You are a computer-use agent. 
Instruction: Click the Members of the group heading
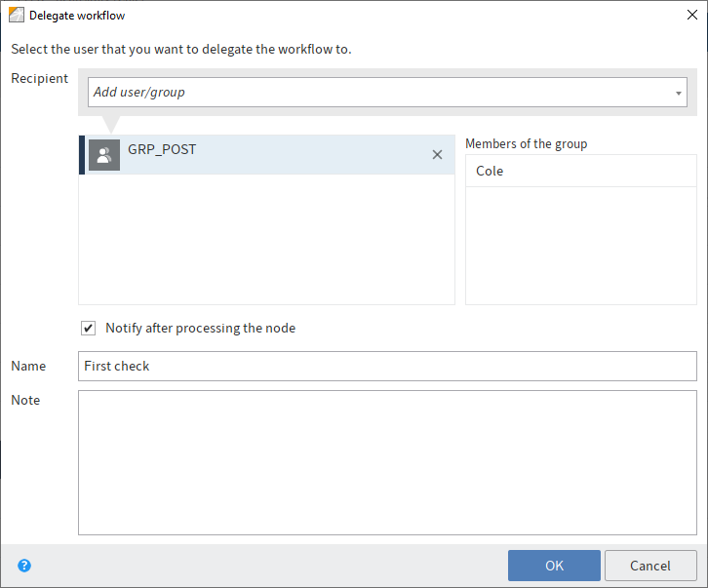tap(526, 144)
